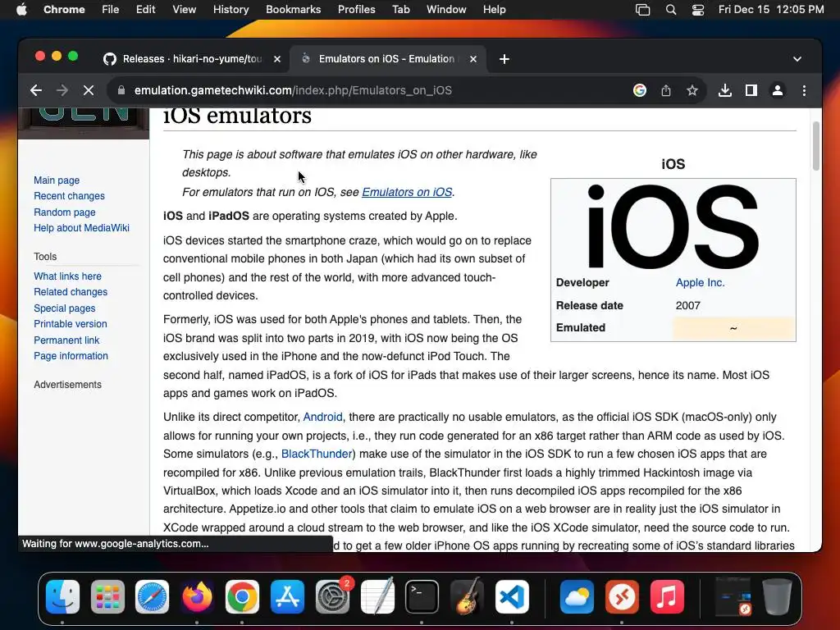This screenshot has width=840, height=630.
Task: Open Terminal in the Dock
Action: click(x=422, y=596)
